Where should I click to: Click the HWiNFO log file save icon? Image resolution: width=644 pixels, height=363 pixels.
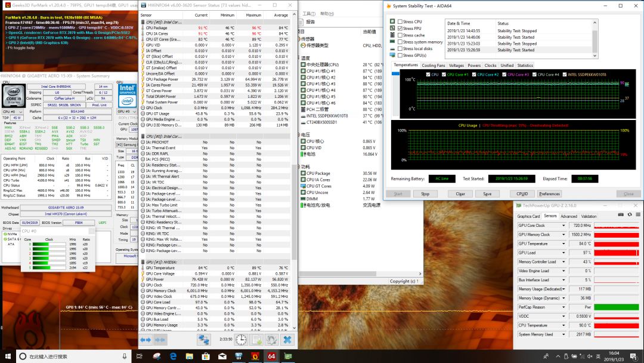256,339
